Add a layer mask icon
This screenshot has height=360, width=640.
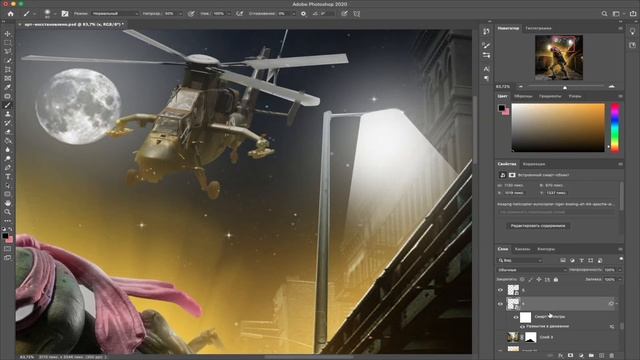(x=571, y=356)
